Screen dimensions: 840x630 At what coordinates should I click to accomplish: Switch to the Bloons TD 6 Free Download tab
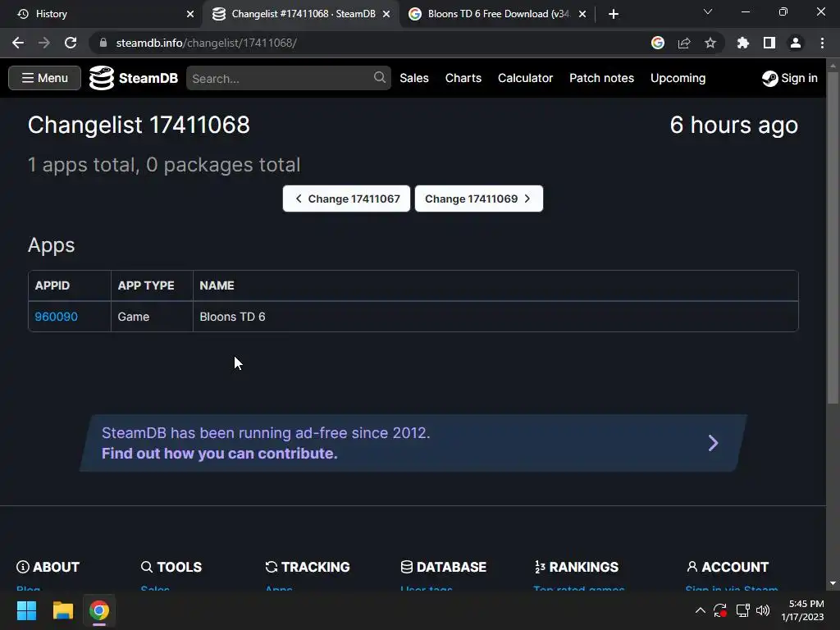click(x=498, y=14)
